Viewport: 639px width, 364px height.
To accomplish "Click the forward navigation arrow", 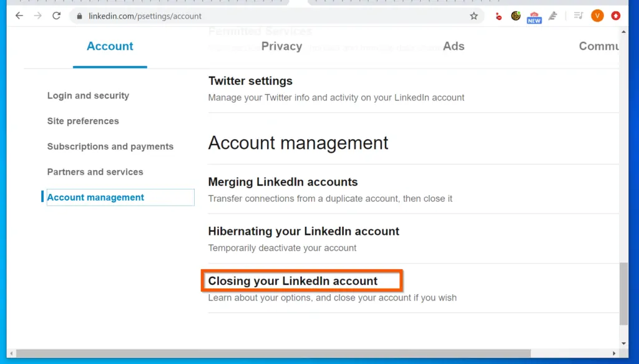I will (x=37, y=16).
